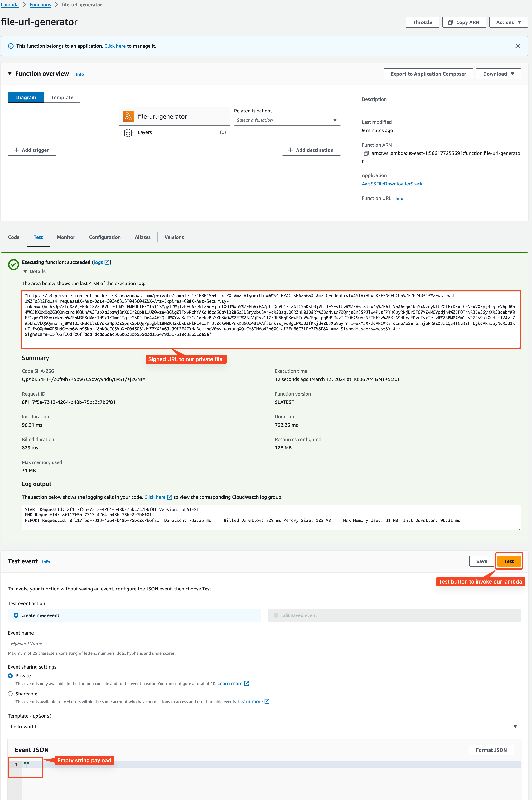Open Private Learn more external icon
532x800 pixels.
(247, 683)
